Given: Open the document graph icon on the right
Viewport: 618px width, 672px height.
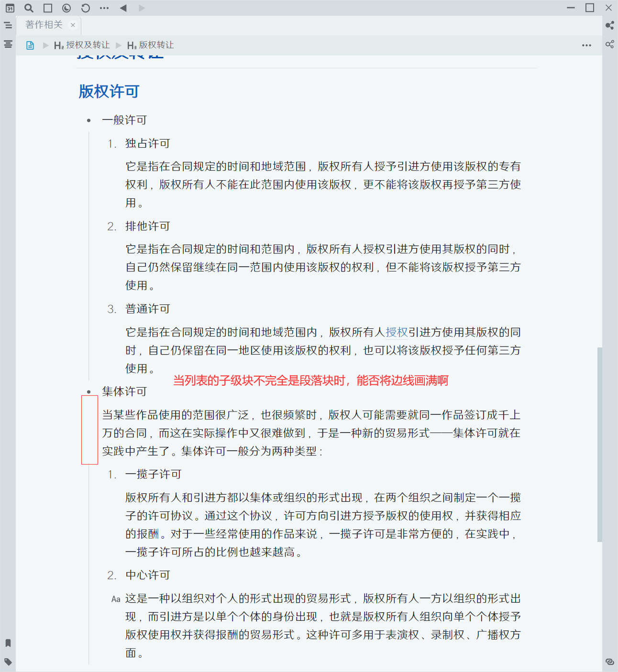Looking at the screenshot, I should point(609,25).
